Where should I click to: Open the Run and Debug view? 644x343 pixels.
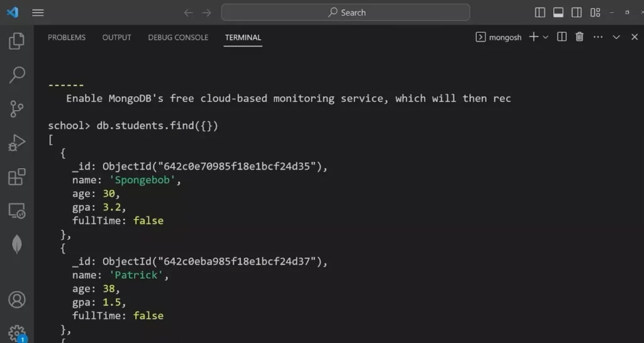[x=16, y=143]
